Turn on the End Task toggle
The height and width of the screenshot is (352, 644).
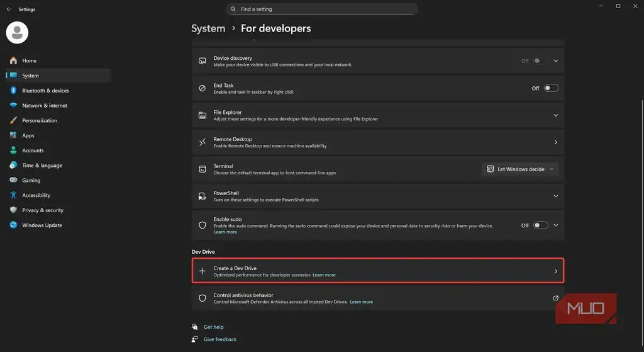point(551,88)
